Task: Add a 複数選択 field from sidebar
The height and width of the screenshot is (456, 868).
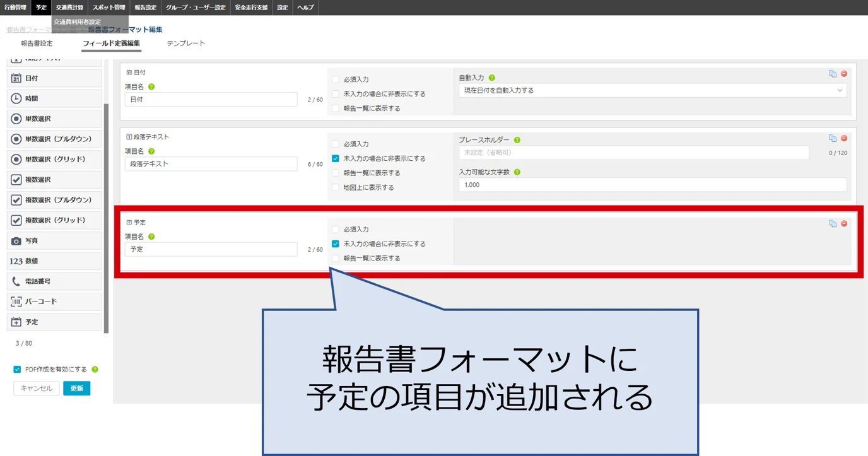Action: [x=54, y=180]
